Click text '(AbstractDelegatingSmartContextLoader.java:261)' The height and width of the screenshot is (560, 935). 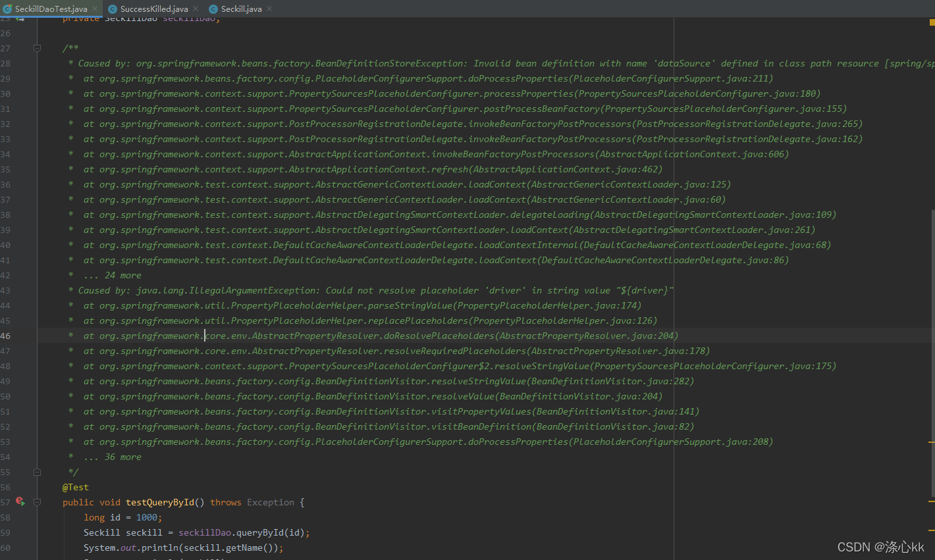coord(692,230)
